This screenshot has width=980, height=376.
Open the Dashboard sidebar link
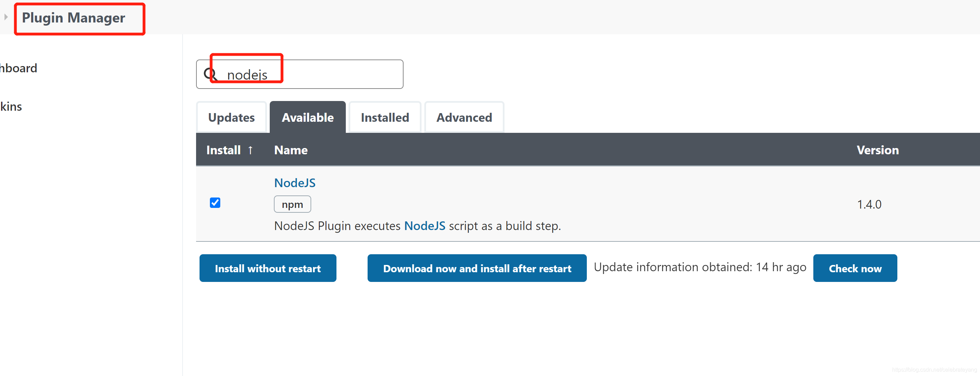pos(18,68)
